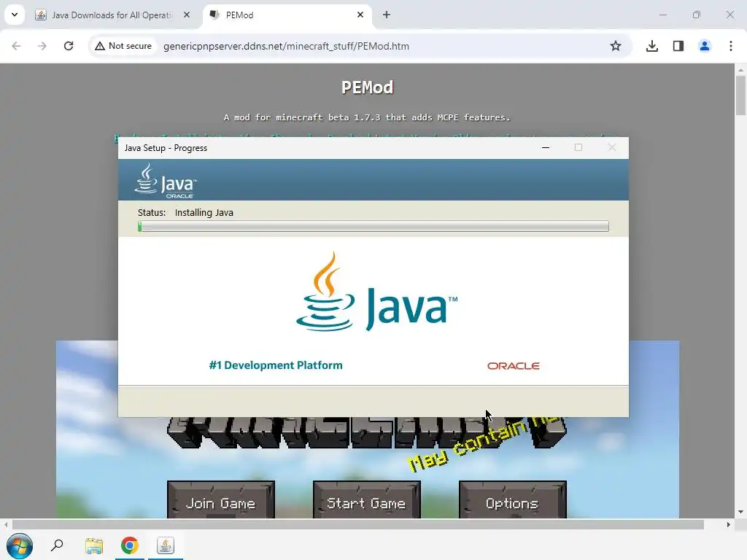Viewport: 747px width, 560px height.
Task: Open the Windows Start menu
Action: [20, 545]
